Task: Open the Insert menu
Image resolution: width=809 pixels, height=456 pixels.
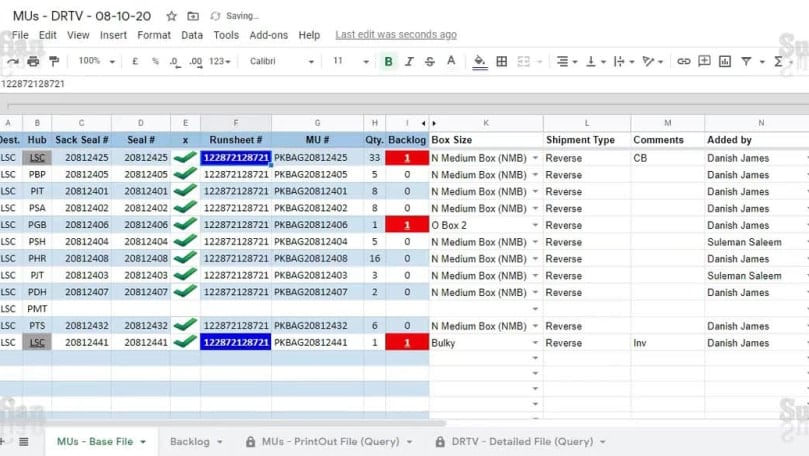Action: pos(113,35)
